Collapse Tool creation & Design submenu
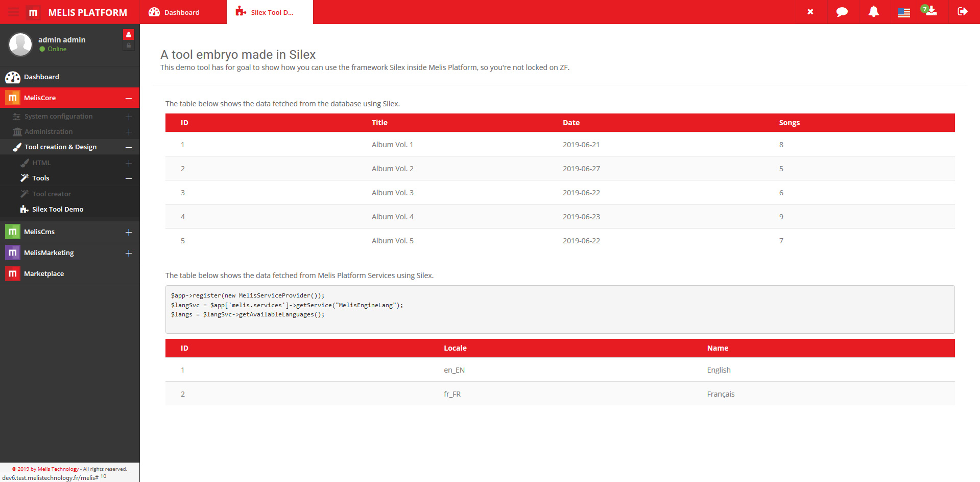This screenshot has height=482, width=980. (129, 147)
